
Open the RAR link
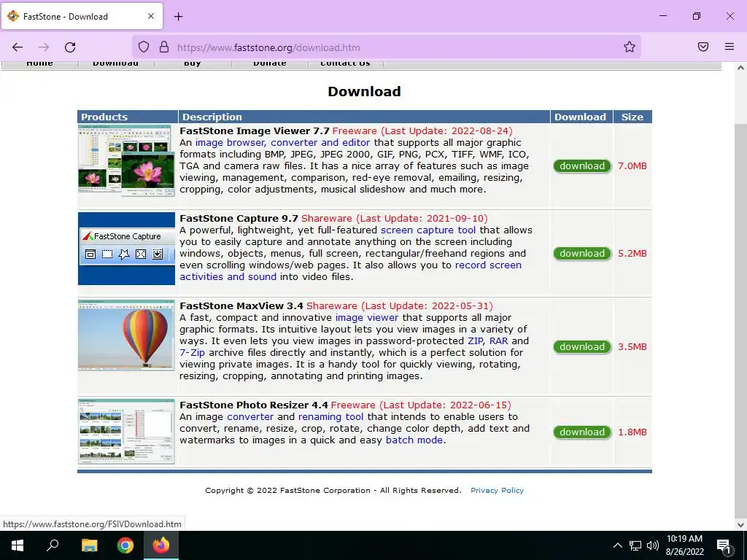pos(499,341)
